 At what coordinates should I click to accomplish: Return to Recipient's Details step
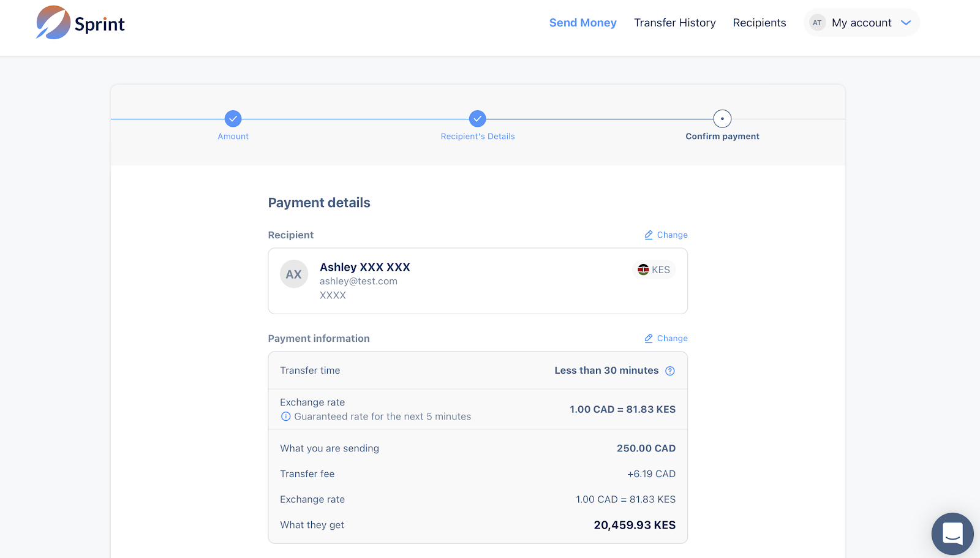tap(477, 119)
